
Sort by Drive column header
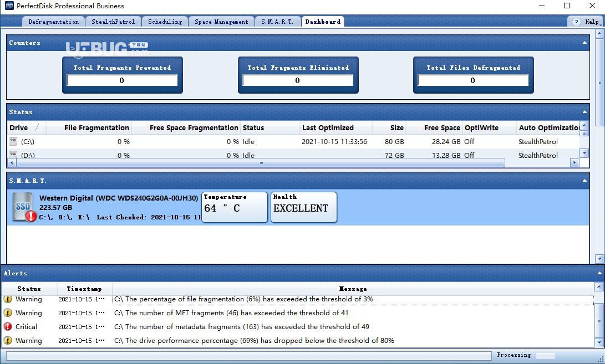(26, 127)
